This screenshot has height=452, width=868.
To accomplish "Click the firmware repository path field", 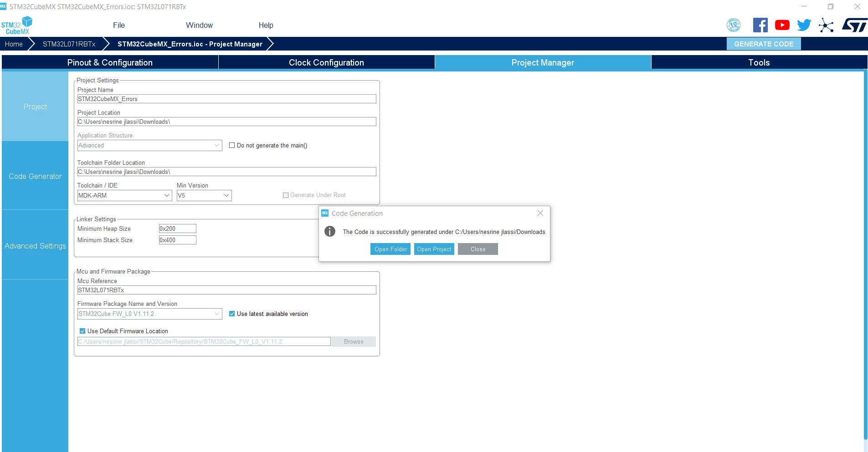I will click(x=204, y=341).
